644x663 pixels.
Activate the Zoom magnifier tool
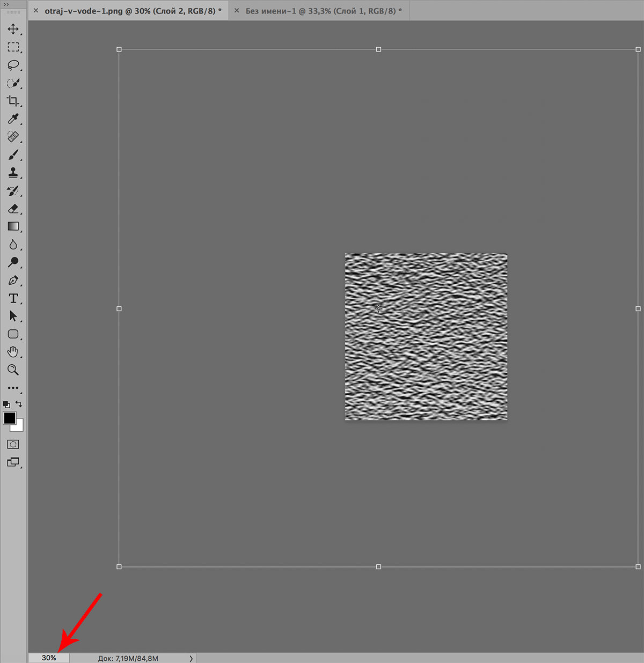pyautogui.click(x=13, y=370)
